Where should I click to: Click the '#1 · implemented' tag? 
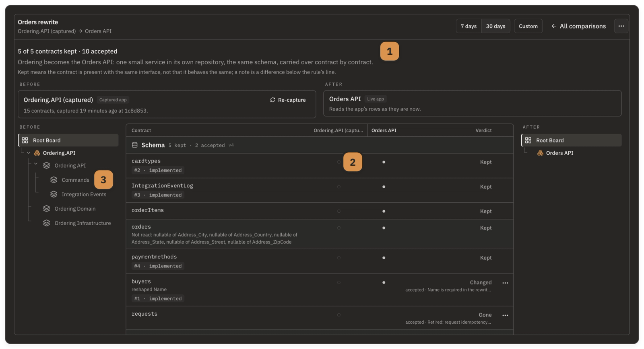[x=158, y=299]
